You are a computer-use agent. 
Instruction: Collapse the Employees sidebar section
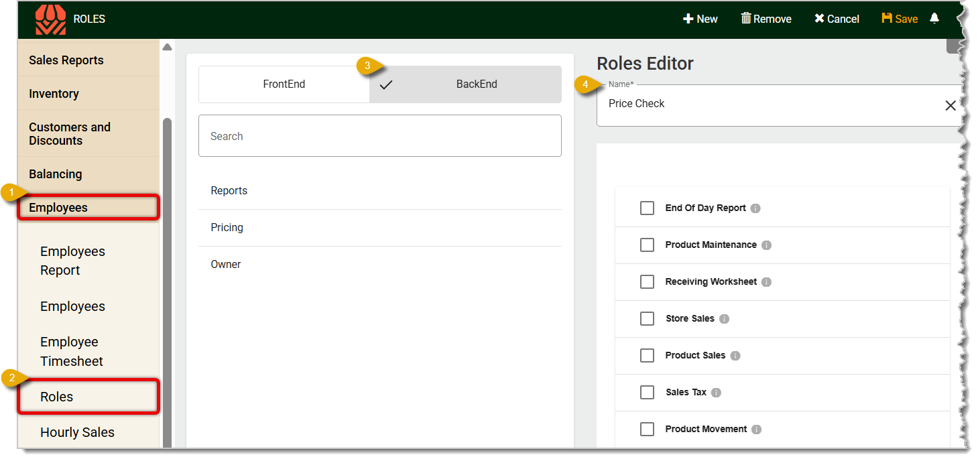[88, 207]
